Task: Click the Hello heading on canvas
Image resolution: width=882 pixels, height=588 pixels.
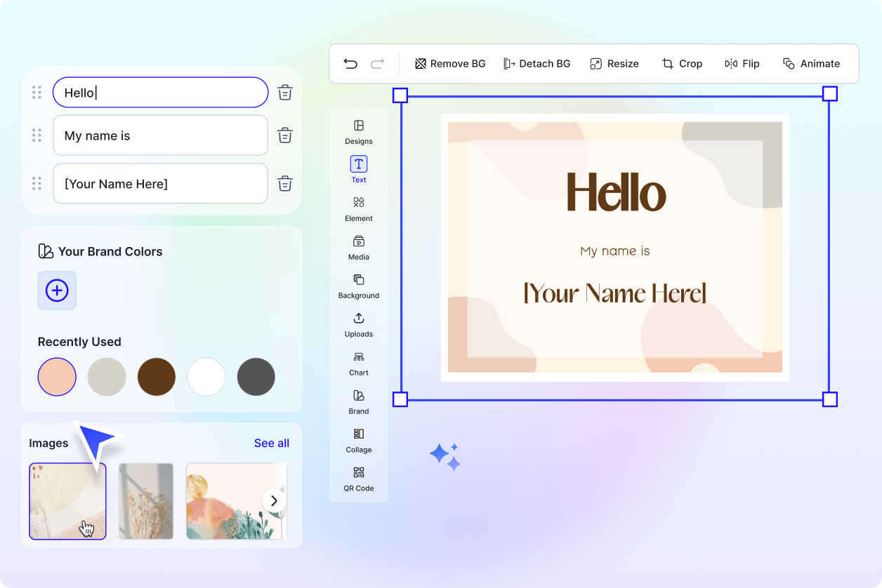Action: [616, 192]
